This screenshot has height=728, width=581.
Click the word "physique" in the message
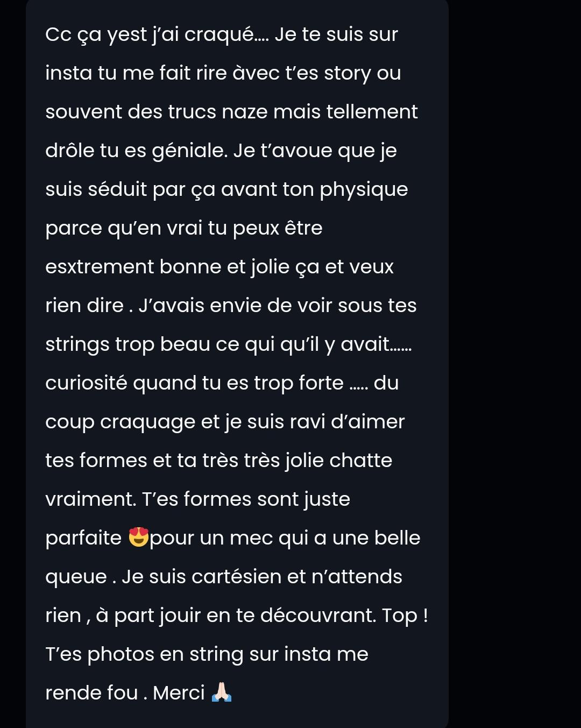click(364, 190)
